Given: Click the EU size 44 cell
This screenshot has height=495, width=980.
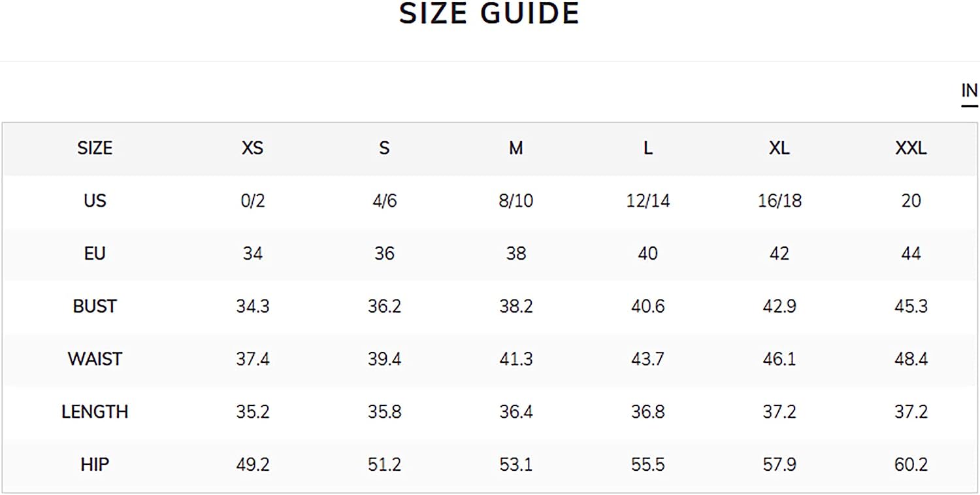Looking at the screenshot, I should 911,254.
